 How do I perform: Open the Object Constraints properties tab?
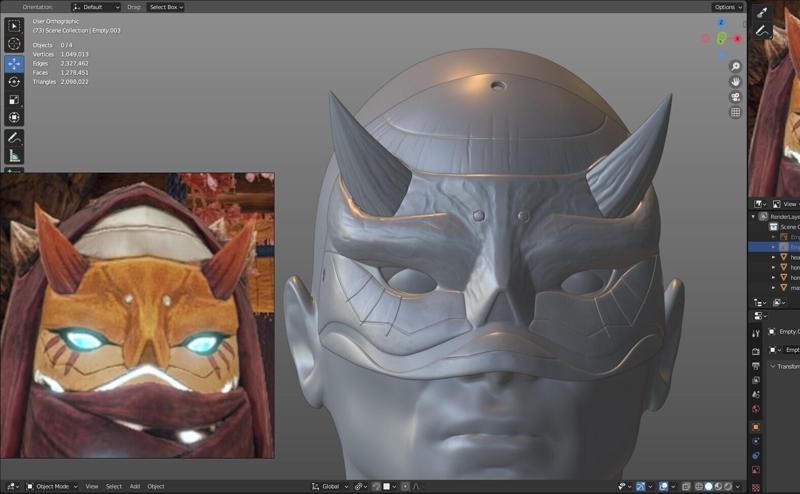click(x=756, y=455)
